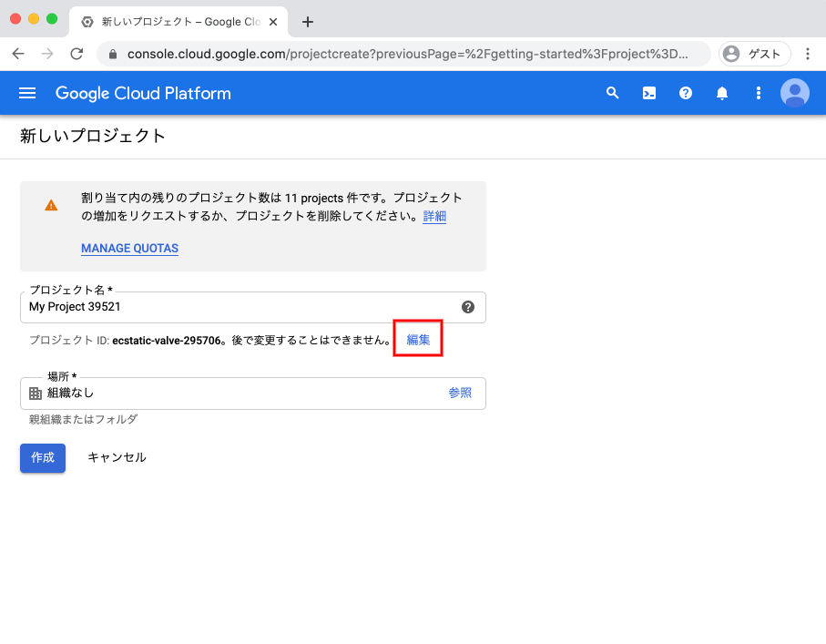The width and height of the screenshot is (826, 644).
Task: Click the project ID ecstatic-valve-295706 text
Action: [167, 341]
